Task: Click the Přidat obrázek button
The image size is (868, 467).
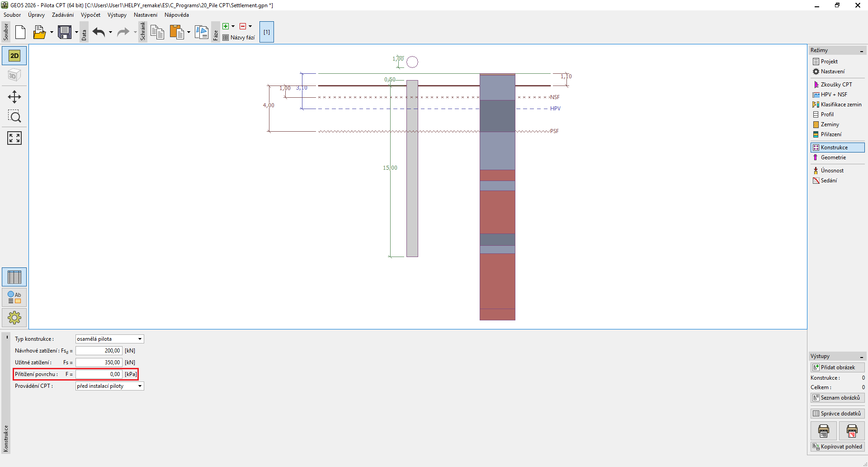Action: 837,367
